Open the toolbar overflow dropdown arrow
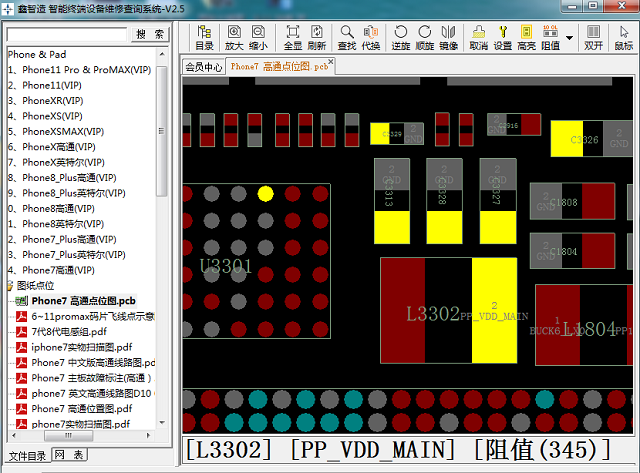This screenshot has height=473, width=640. pyautogui.click(x=569, y=38)
